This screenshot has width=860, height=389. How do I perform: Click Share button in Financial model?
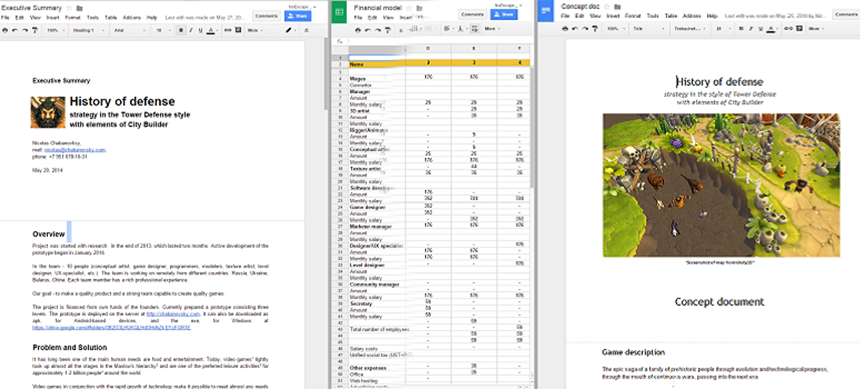[503, 14]
